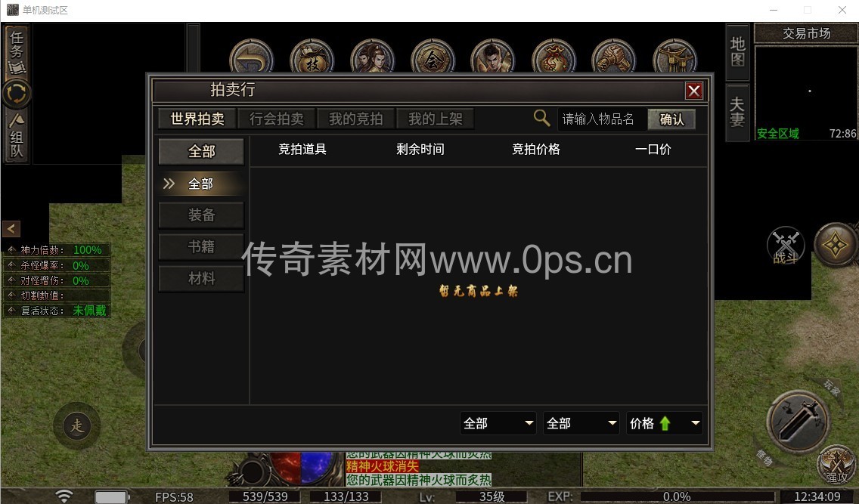This screenshot has height=504, width=859.
Task: Open the golden gate building icon
Action: pyautogui.click(x=675, y=57)
